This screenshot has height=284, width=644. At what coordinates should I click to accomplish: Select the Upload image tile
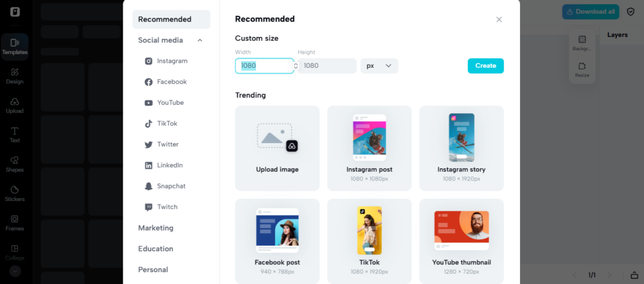(277, 148)
